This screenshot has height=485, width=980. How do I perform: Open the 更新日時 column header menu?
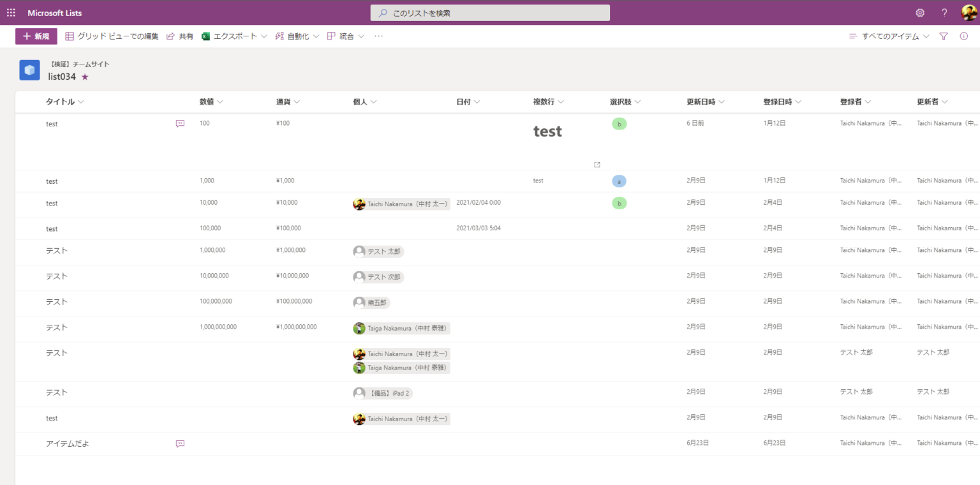[x=706, y=102]
